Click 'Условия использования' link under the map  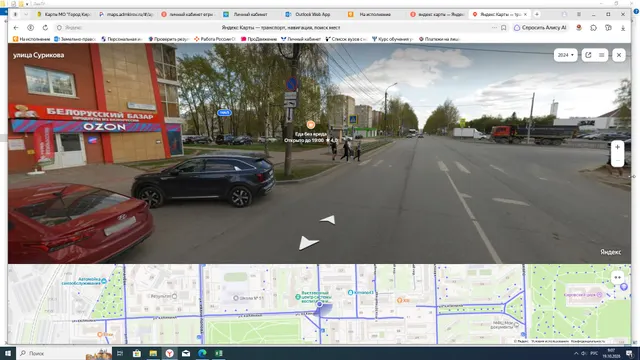pos(549,341)
